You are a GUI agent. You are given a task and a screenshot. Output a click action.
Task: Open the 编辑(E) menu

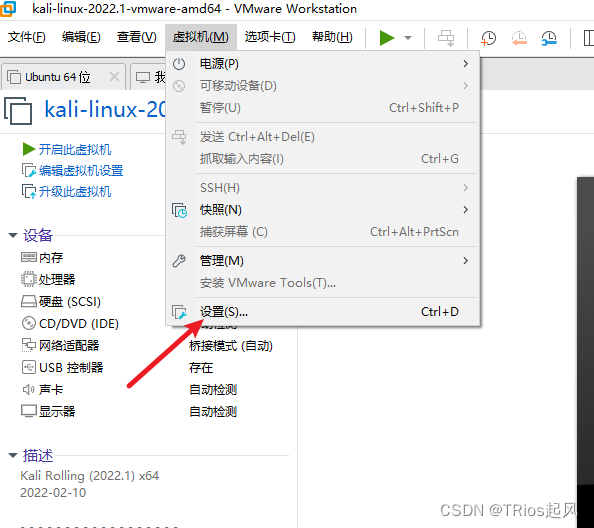click(81, 37)
